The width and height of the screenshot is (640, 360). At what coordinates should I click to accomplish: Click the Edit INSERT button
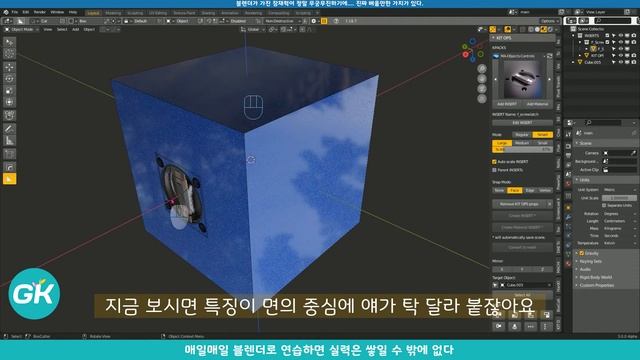click(x=522, y=122)
